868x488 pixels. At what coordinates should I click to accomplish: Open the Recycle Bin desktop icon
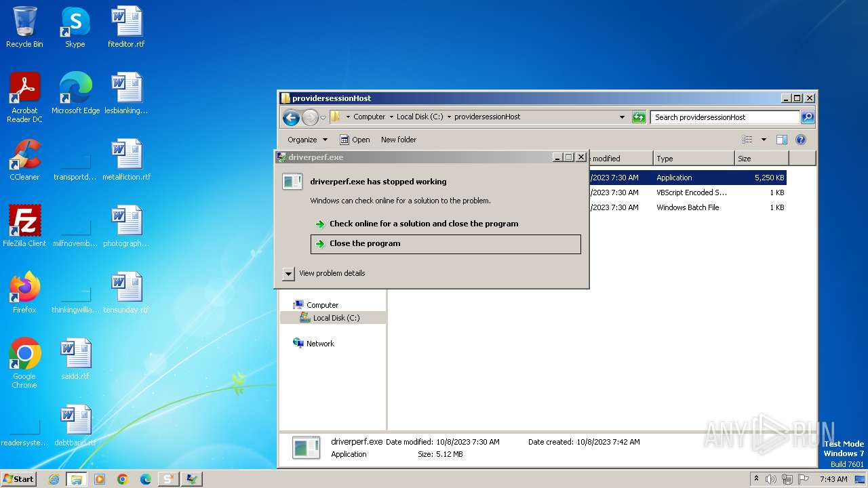[24, 27]
